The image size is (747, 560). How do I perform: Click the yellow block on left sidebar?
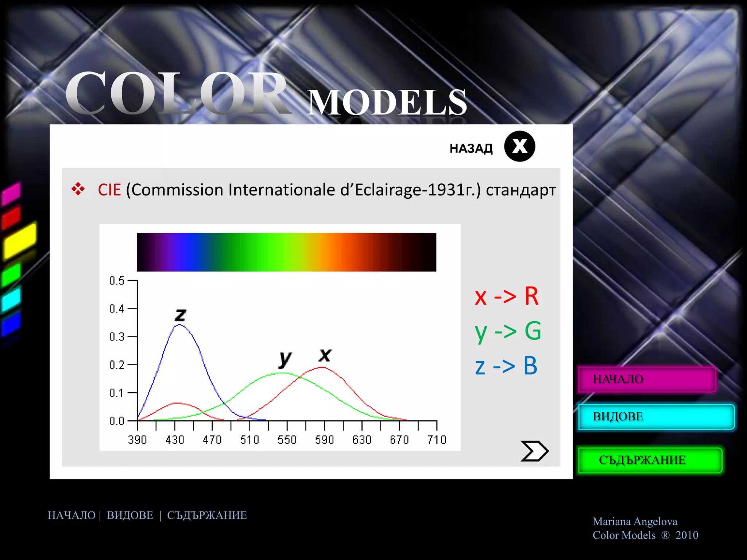pyautogui.click(x=20, y=241)
